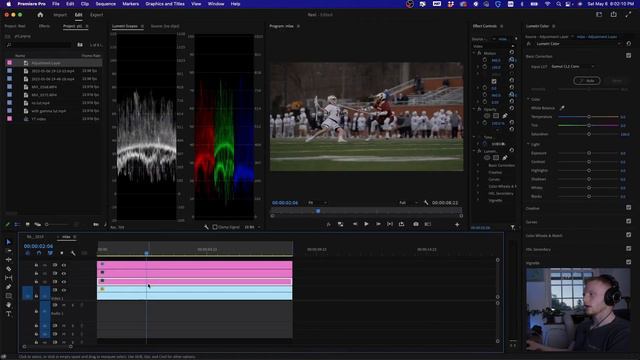Open Input LUT dropdown

tap(572, 67)
